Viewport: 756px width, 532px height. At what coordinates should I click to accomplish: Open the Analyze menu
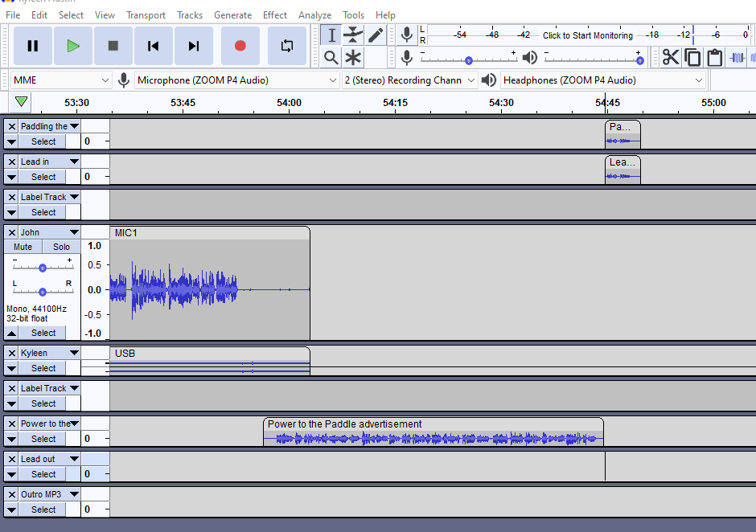(314, 15)
